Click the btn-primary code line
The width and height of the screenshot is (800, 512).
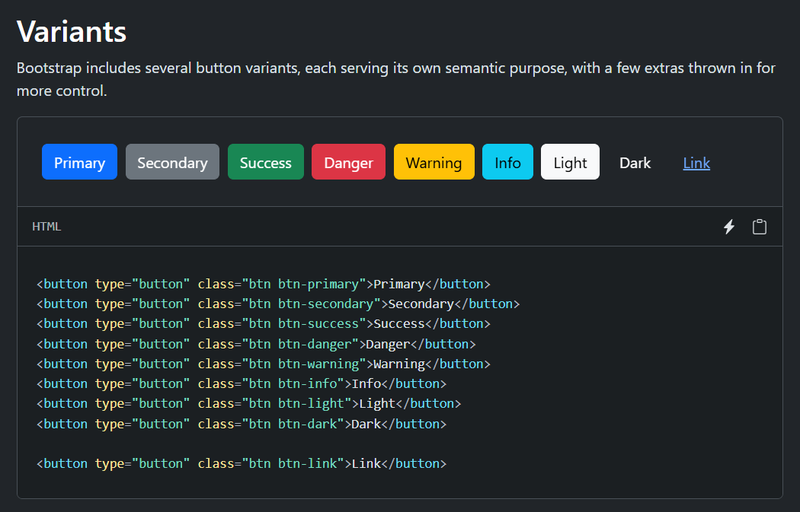263,284
